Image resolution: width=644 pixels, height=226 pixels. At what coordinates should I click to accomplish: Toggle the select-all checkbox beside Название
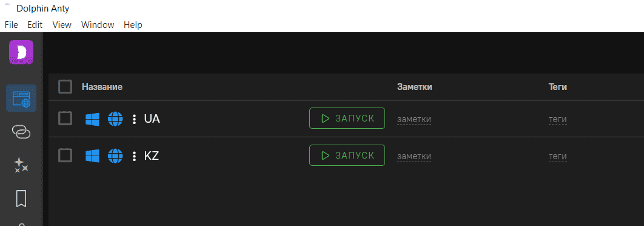(65, 87)
